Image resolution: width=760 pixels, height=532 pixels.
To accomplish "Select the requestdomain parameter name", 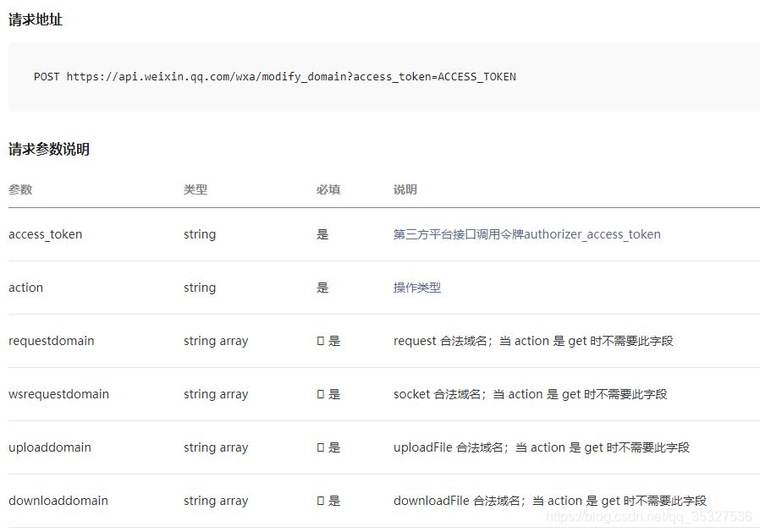I will 52,341.
